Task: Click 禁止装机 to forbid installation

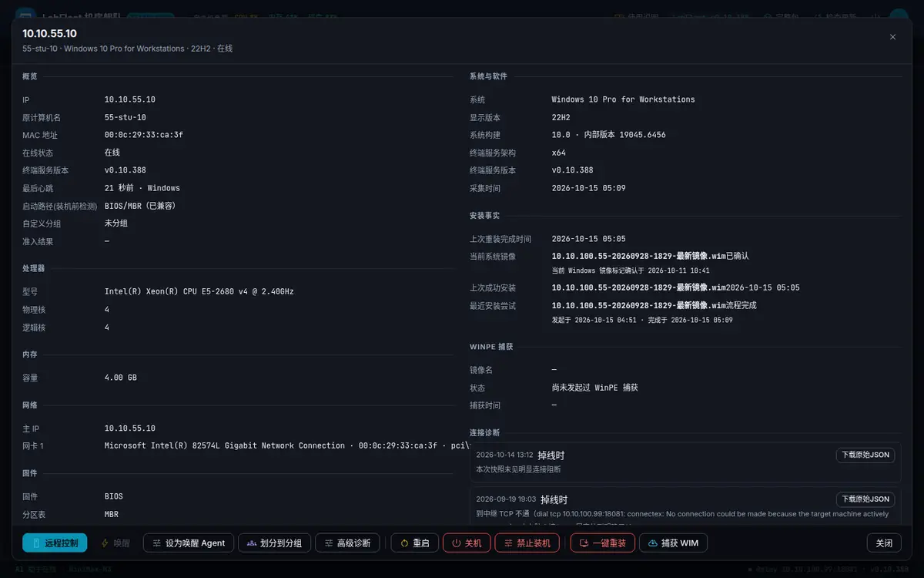Action: click(527, 543)
